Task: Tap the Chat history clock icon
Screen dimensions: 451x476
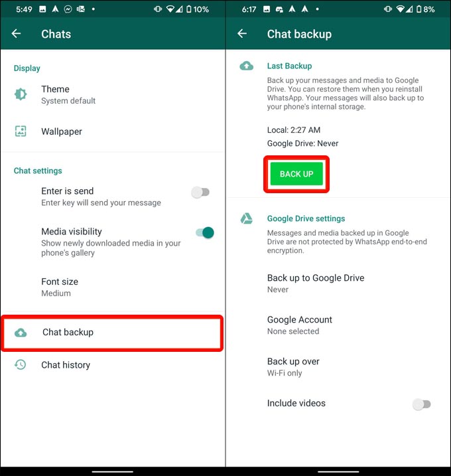Action: click(x=21, y=364)
